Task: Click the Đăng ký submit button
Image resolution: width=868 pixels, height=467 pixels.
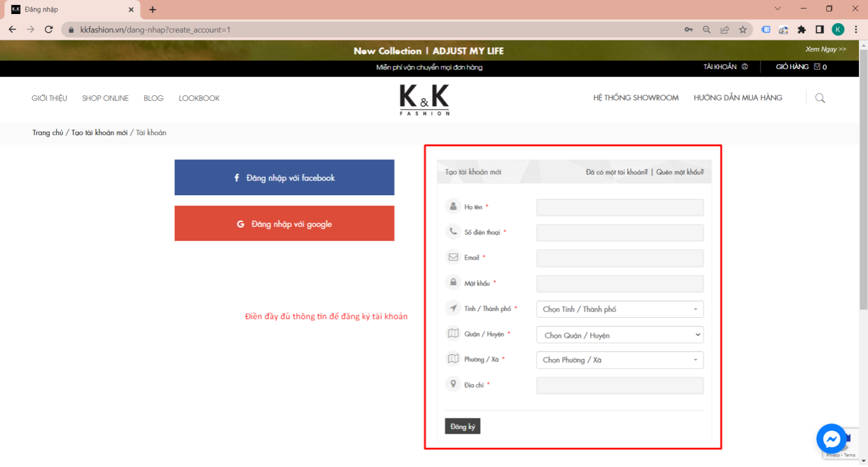Action: pos(463,426)
